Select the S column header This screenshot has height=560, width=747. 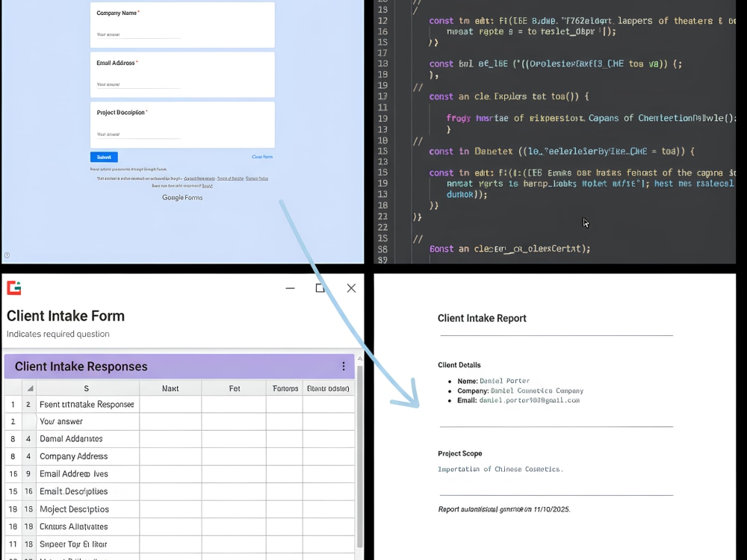point(86,388)
